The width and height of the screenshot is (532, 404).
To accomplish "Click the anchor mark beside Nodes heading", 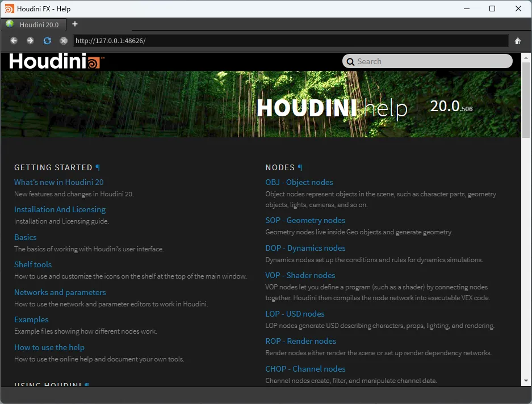I will pyautogui.click(x=300, y=167).
